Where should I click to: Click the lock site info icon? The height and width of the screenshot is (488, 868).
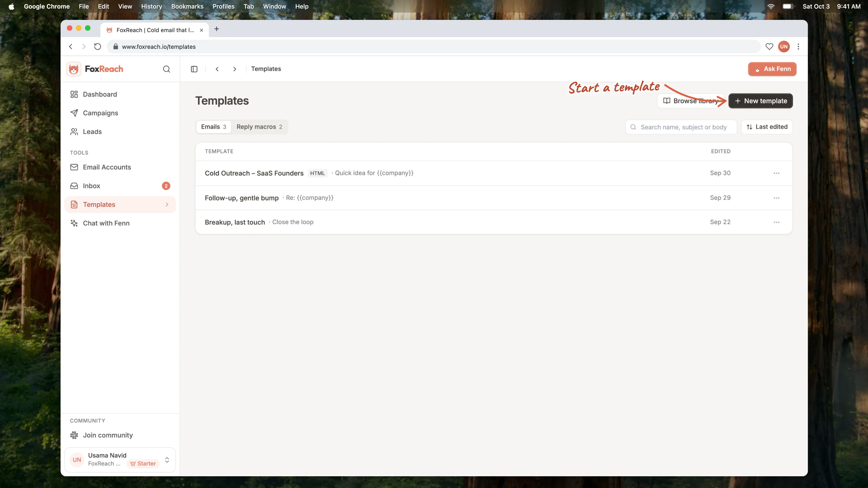(x=115, y=47)
